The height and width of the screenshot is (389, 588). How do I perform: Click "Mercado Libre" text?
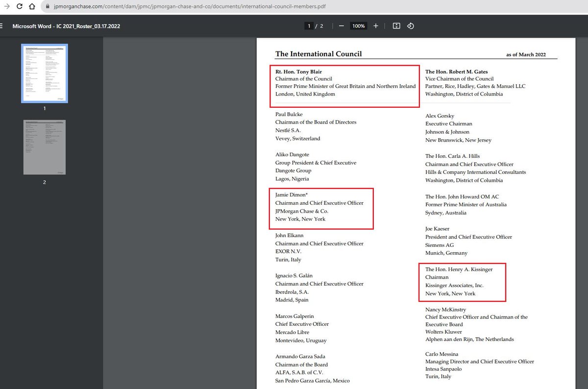(293, 332)
